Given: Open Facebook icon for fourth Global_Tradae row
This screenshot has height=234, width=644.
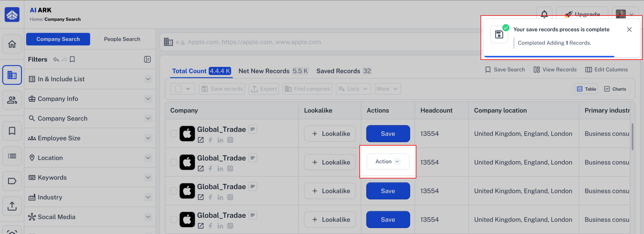Looking at the screenshot, I should (x=210, y=226).
